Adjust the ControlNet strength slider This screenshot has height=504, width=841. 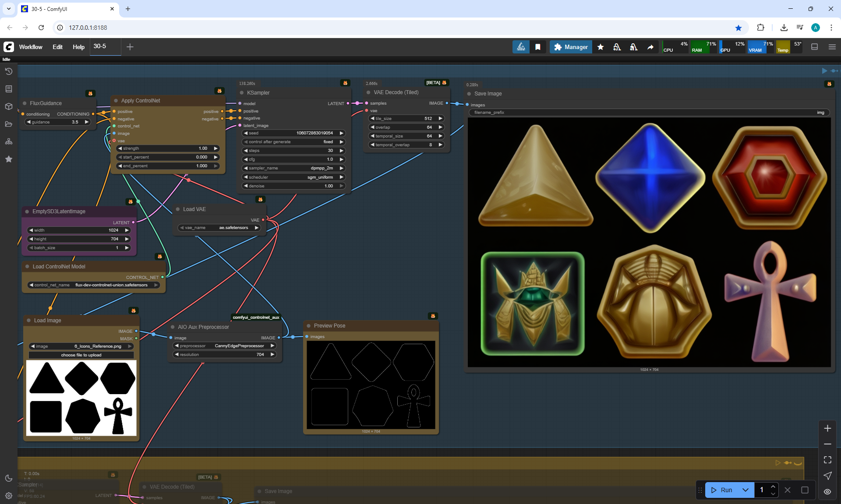tap(168, 148)
